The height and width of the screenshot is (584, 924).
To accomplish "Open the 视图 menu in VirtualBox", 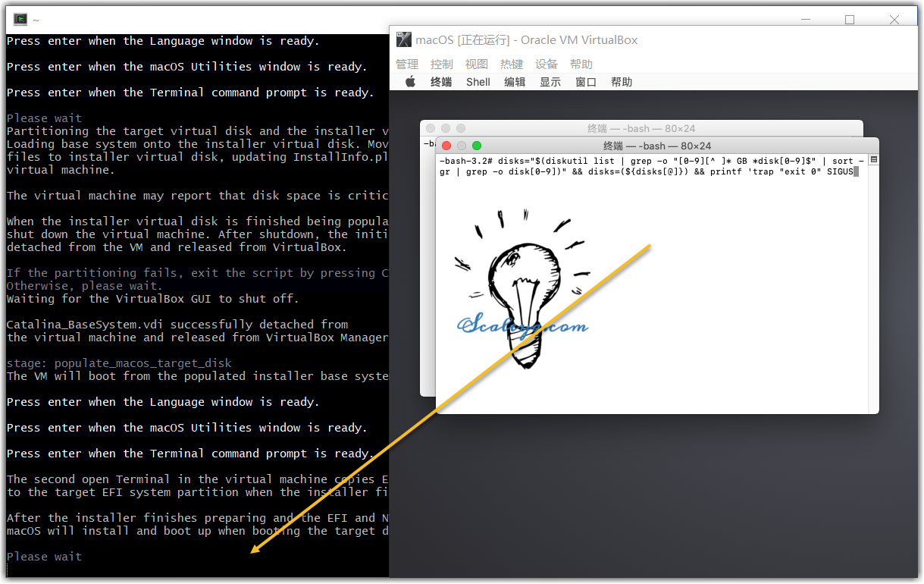I will pos(477,64).
